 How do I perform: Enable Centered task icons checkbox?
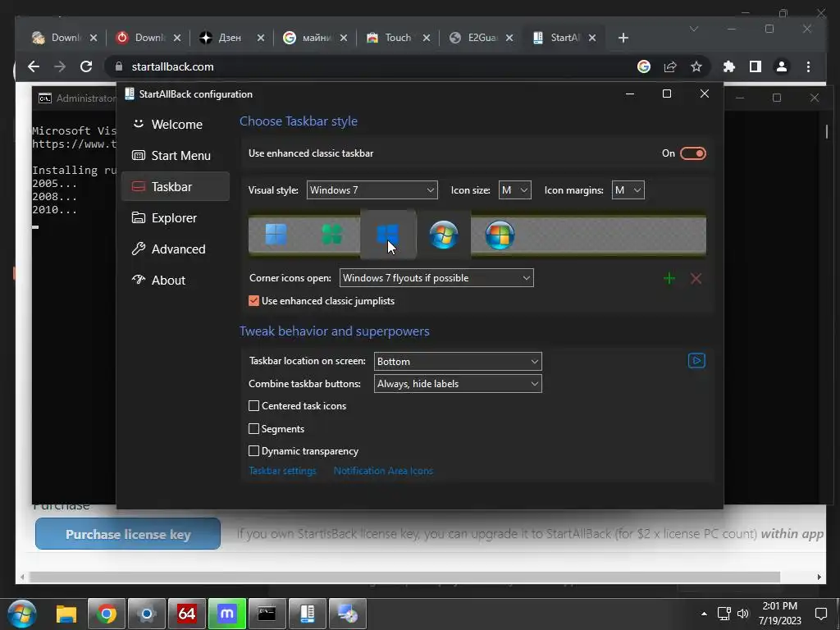[254, 406]
